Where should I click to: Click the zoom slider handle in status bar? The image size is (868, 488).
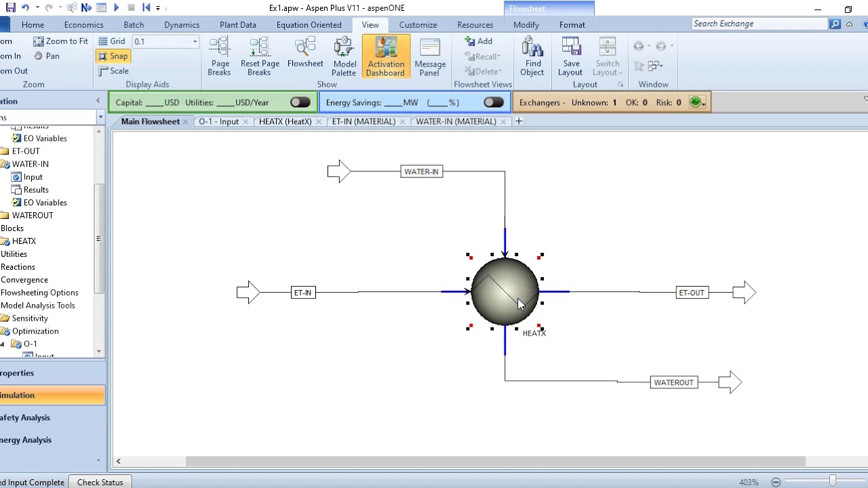tap(832, 482)
